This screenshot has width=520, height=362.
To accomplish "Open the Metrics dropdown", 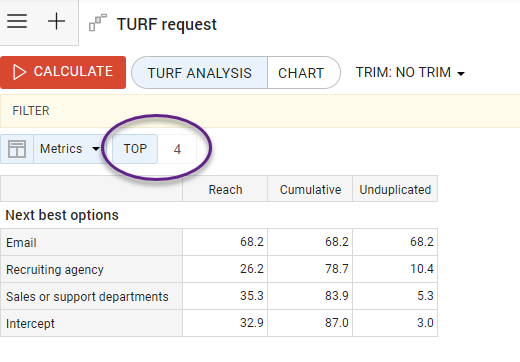I will coord(69,149).
